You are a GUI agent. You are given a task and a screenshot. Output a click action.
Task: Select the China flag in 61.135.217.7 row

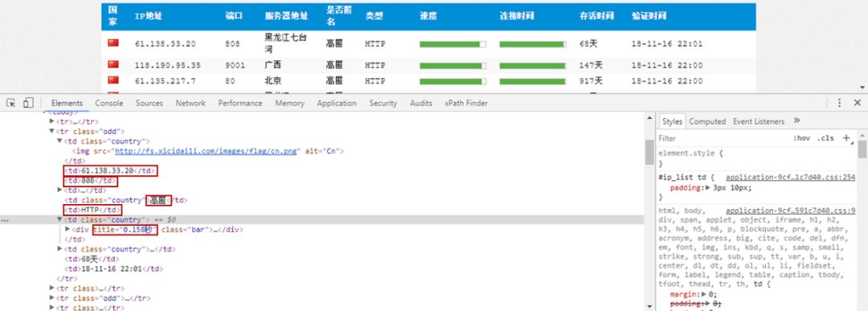tap(113, 81)
